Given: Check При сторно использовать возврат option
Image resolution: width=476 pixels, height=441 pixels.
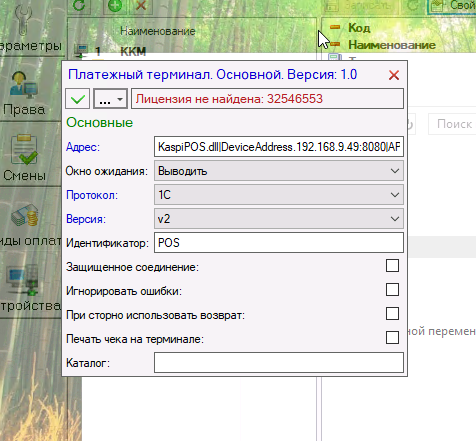Looking at the screenshot, I should [x=392, y=314].
